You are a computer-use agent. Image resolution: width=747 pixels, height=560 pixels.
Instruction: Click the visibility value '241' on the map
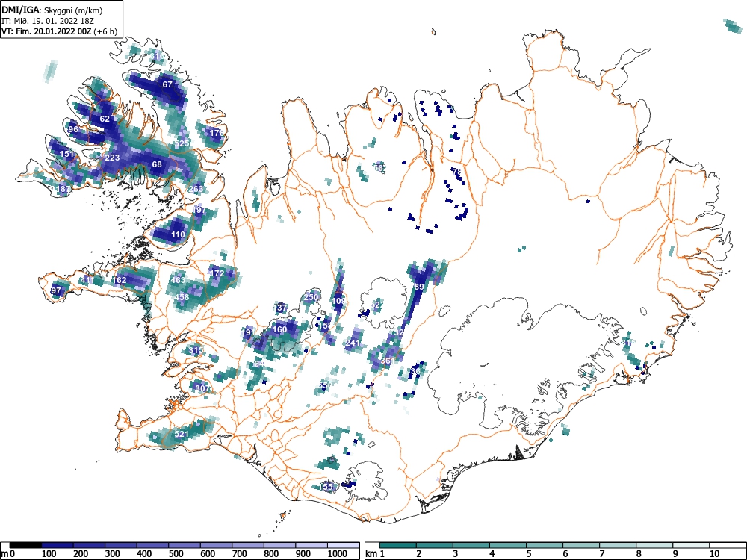pyautogui.click(x=353, y=343)
